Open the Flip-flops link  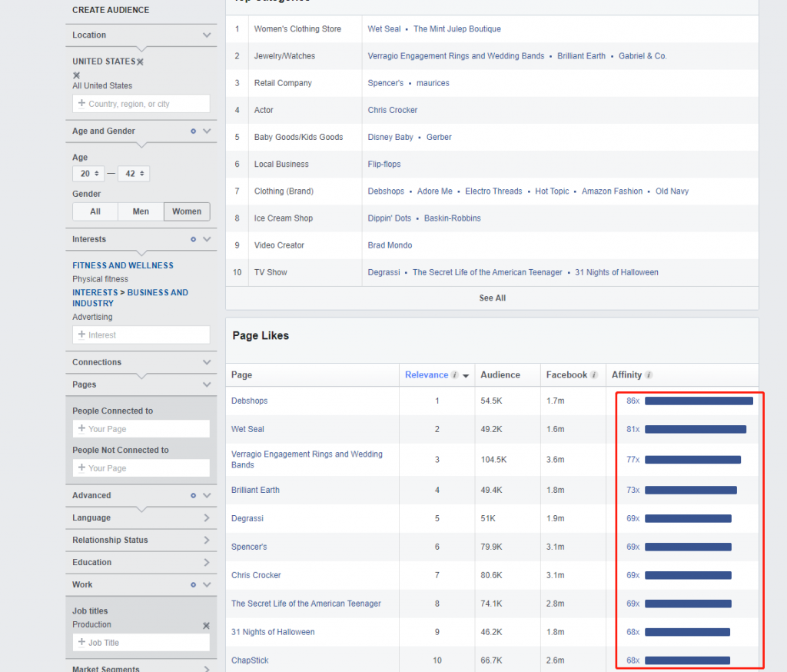(x=384, y=165)
